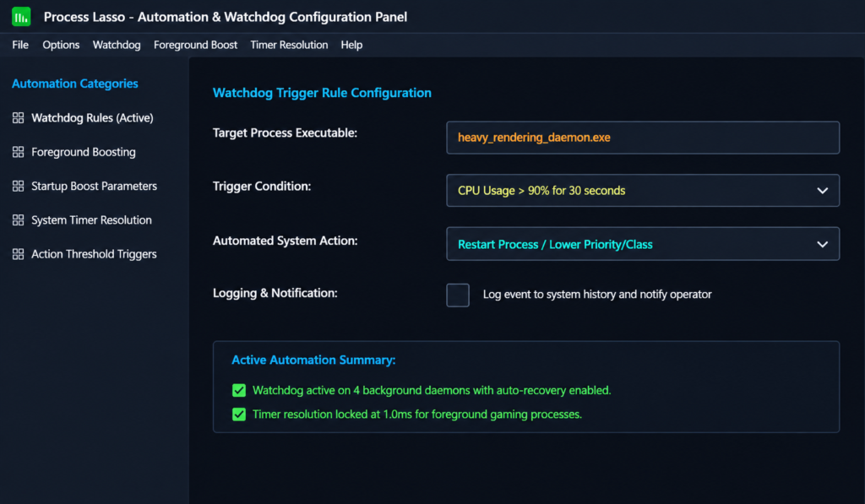865x504 pixels.
Task: Click the Watchdog Trigger Rule Configuration heading
Action: click(x=322, y=93)
